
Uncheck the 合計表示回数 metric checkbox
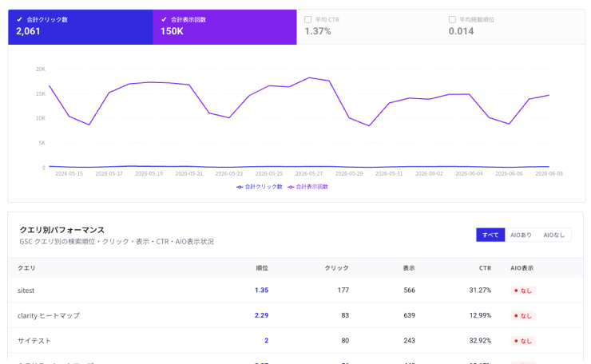point(164,20)
